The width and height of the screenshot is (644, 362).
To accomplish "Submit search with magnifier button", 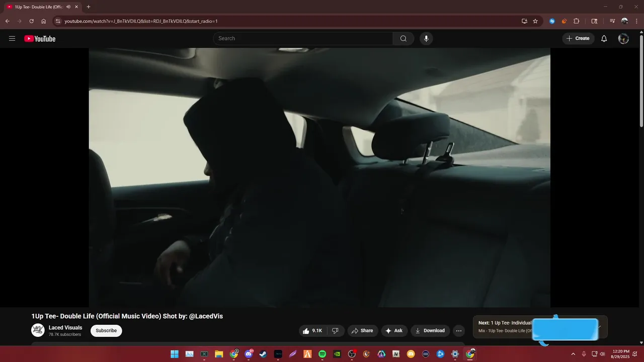I will pyautogui.click(x=404, y=39).
